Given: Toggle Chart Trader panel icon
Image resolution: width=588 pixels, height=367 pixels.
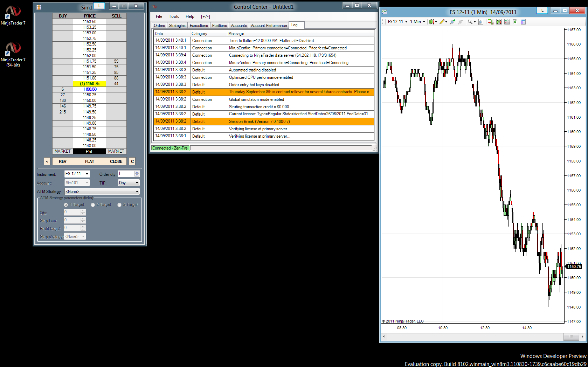Looking at the screenshot, I should 491,22.
